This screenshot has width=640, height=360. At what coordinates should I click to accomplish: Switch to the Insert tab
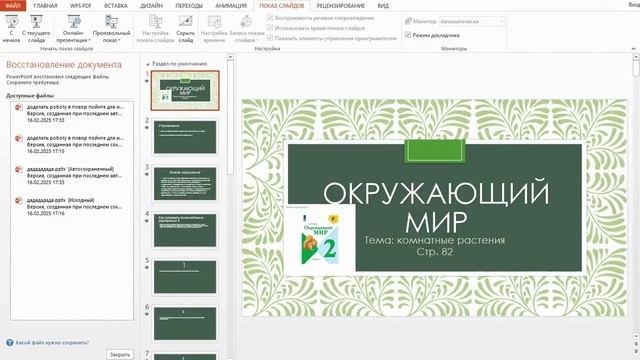pyautogui.click(x=116, y=6)
